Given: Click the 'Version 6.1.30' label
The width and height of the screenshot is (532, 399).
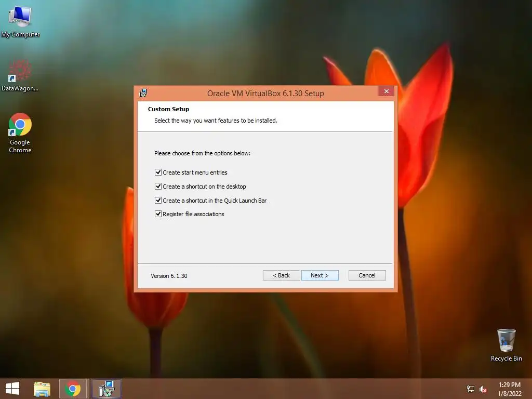Looking at the screenshot, I should coord(169,276).
